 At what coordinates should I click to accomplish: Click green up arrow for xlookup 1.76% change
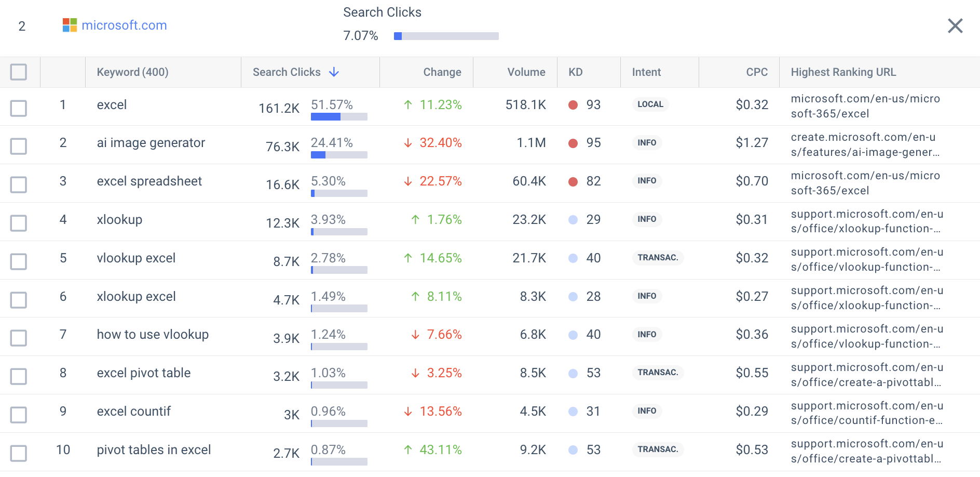pos(415,220)
